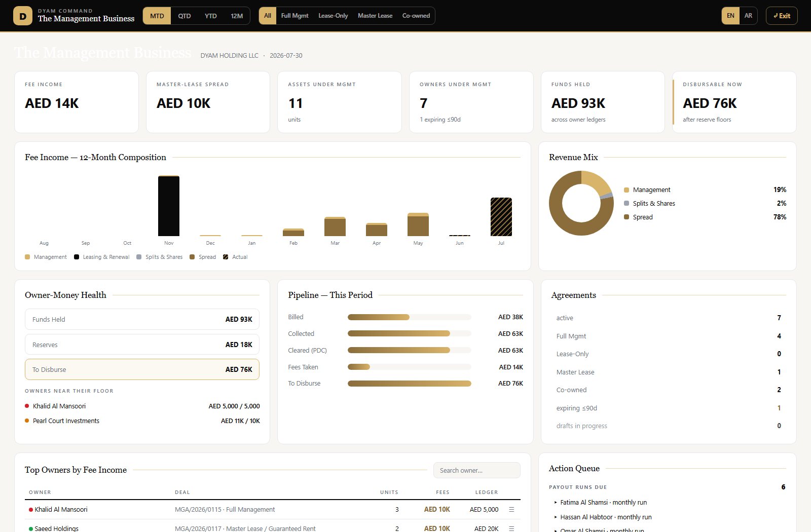811x532 pixels.
Task: Open the Disbursable Now card
Action: point(734,102)
